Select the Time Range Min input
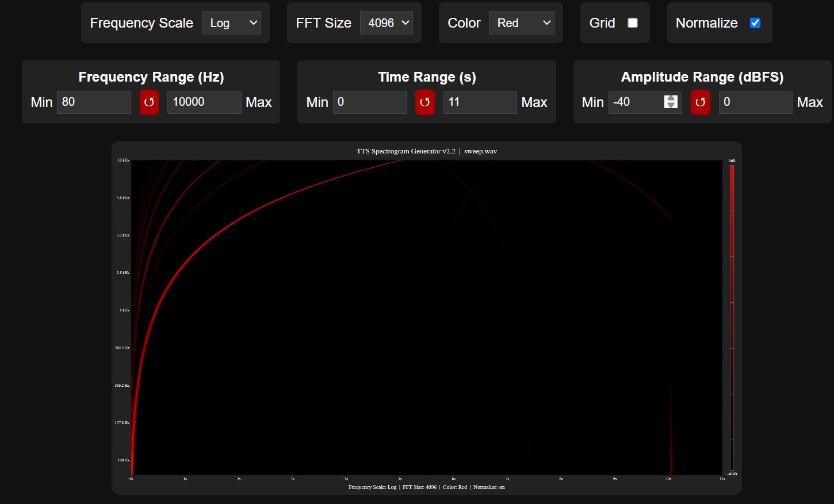Image resolution: width=834 pixels, height=504 pixels. coord(369,102)
